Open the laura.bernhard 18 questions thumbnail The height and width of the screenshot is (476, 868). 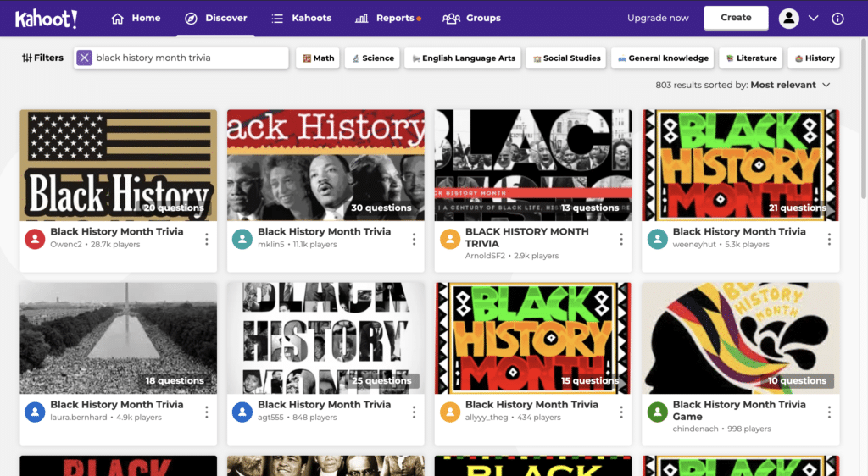(119, 338)
